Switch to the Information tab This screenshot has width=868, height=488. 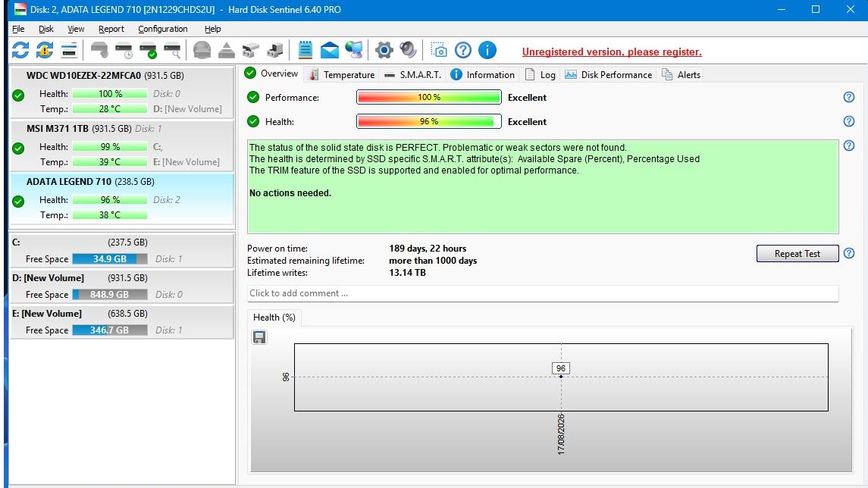coord(483,75)
